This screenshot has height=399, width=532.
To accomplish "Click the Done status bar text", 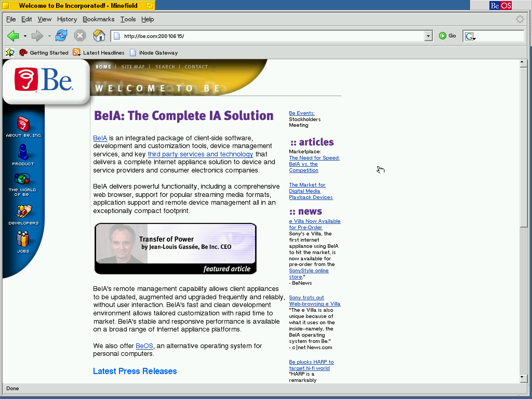I will coord(12,389).
